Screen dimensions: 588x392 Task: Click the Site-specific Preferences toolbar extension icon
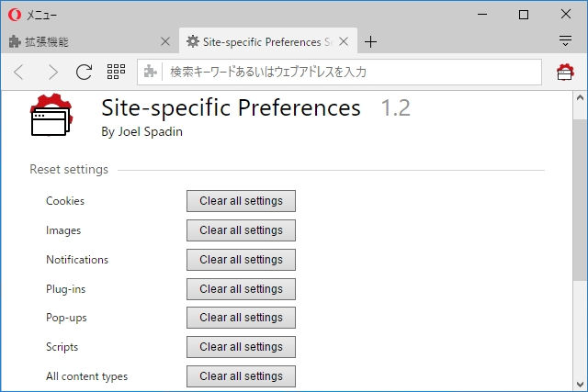[565, 72]
